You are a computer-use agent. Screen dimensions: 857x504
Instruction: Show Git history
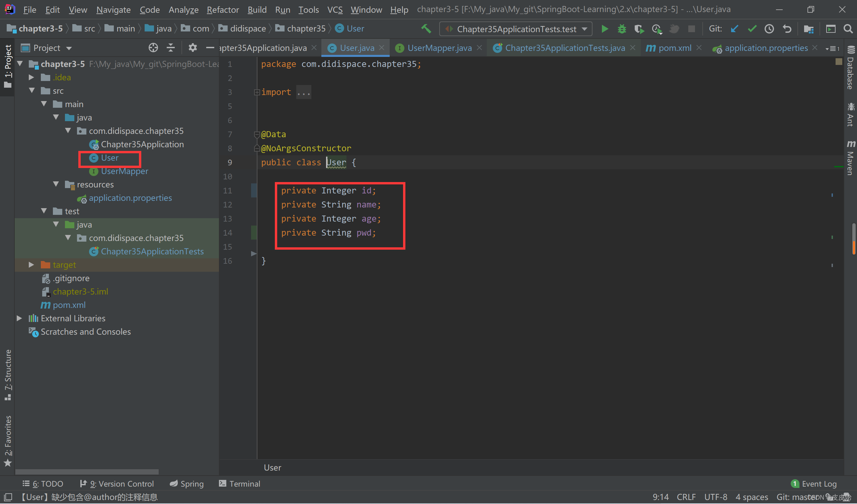(x=769, y=28)
